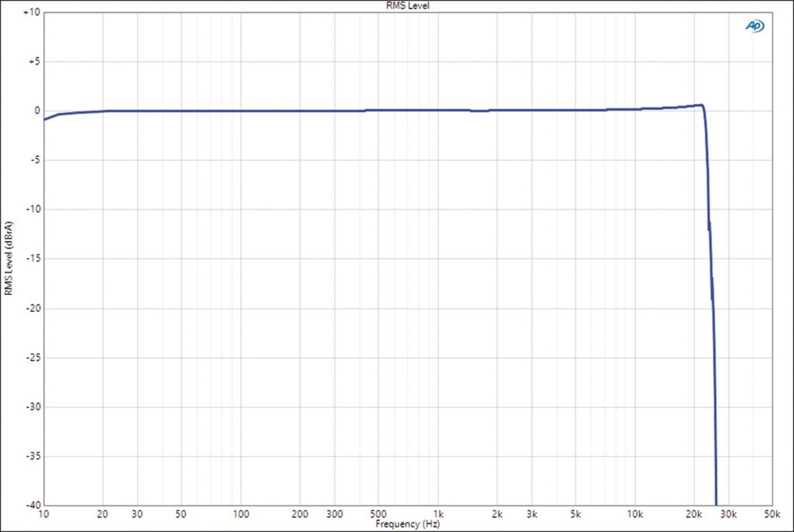This screenshot has height=532, width=794.
Task: Click the 10 frequency tick label
Action: [x=44, y=514]
